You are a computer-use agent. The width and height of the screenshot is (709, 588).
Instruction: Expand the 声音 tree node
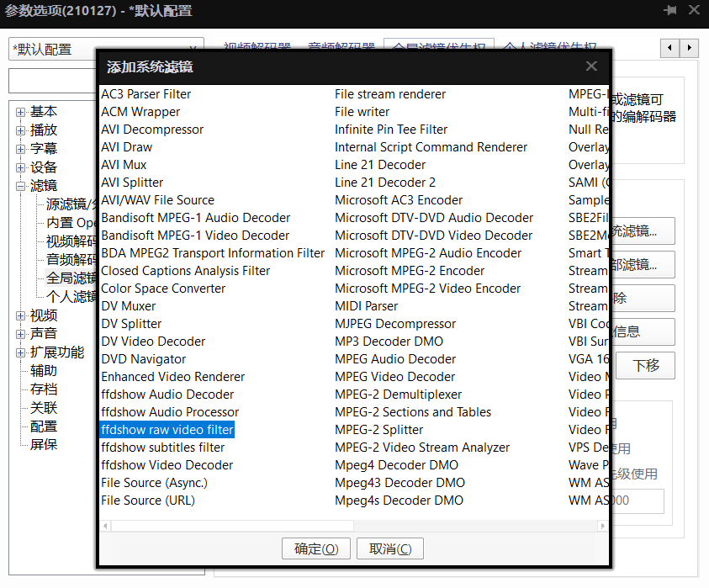tap(21, 334)
